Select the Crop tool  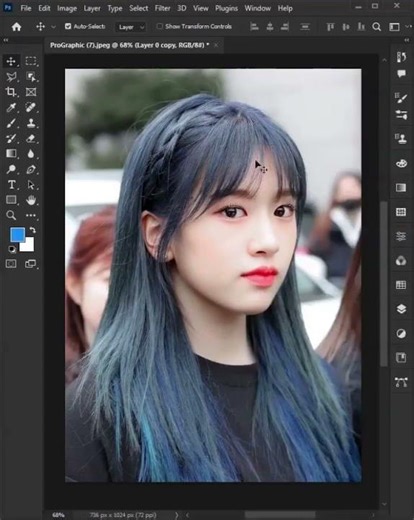pos(11,92)
